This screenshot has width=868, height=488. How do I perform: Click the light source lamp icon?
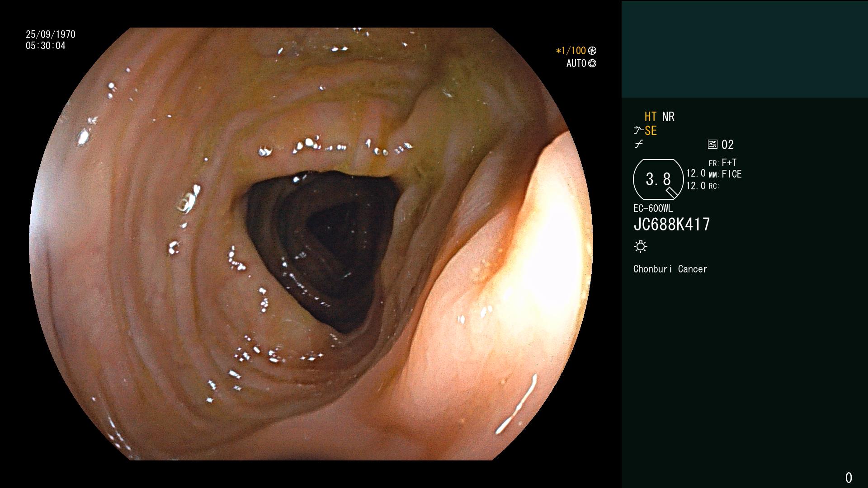tap(641, 246)
